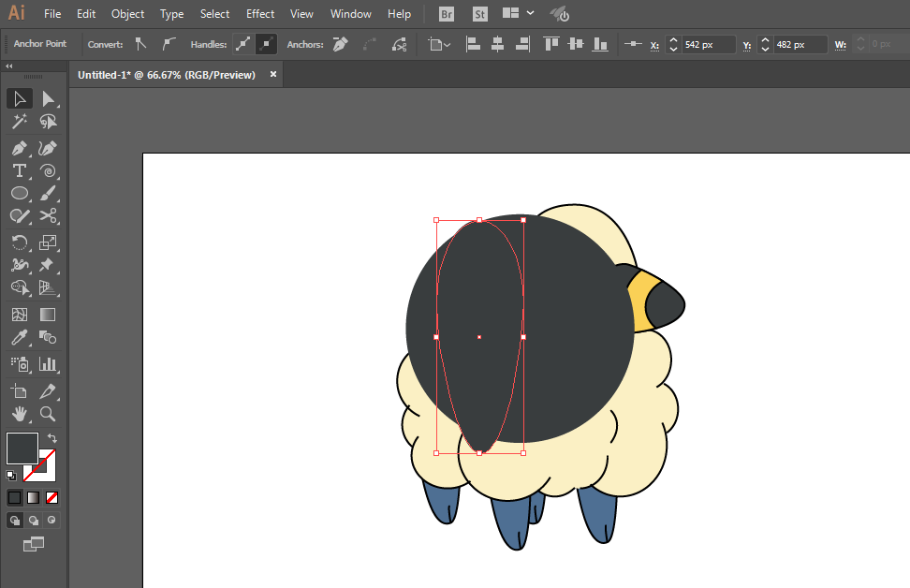910x588 pixels.
Task: Enable Draw Normal mode
Action: pyautogui.click(x=14, y=520)
